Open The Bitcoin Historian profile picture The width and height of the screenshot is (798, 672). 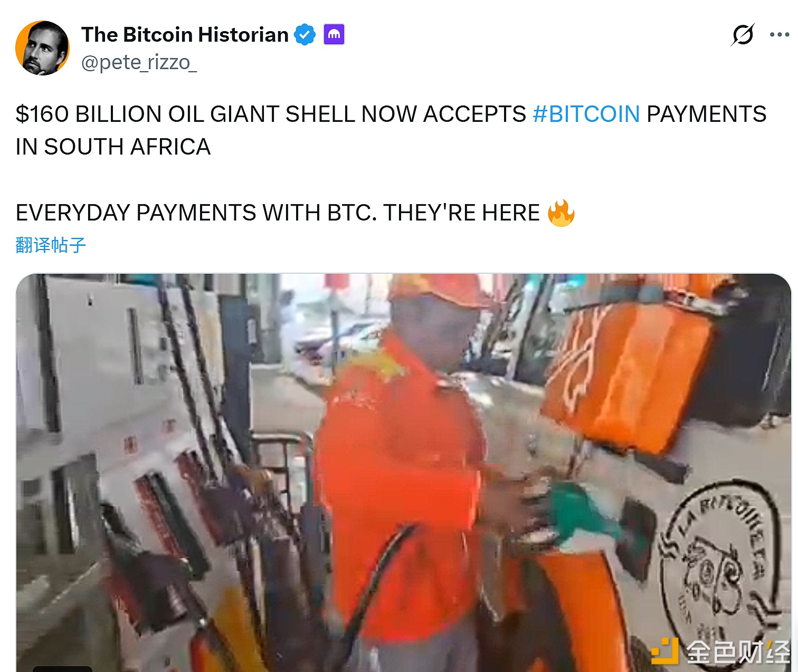pyautogui.click(x=42, y=48)
